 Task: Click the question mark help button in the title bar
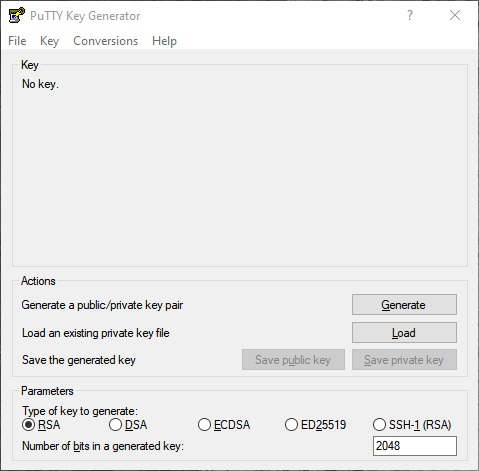(x=410, y=15)
